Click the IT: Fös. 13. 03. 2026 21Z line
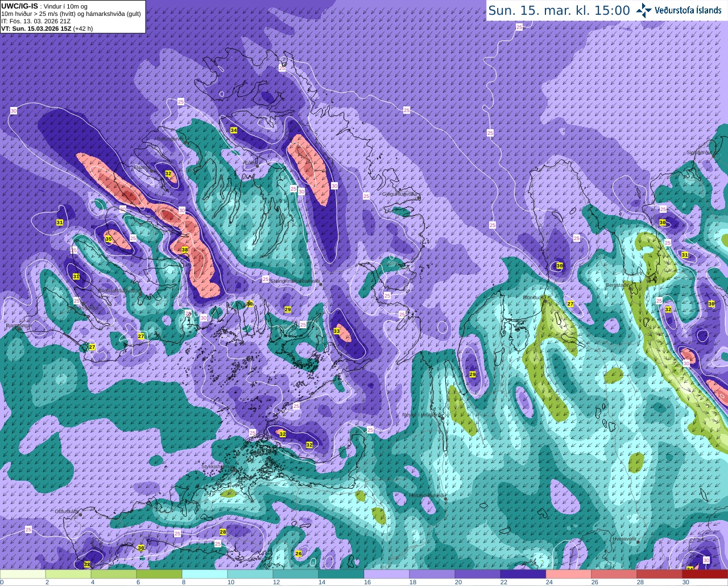The width and height of the screenshot is (728, 586). [36, 21]
